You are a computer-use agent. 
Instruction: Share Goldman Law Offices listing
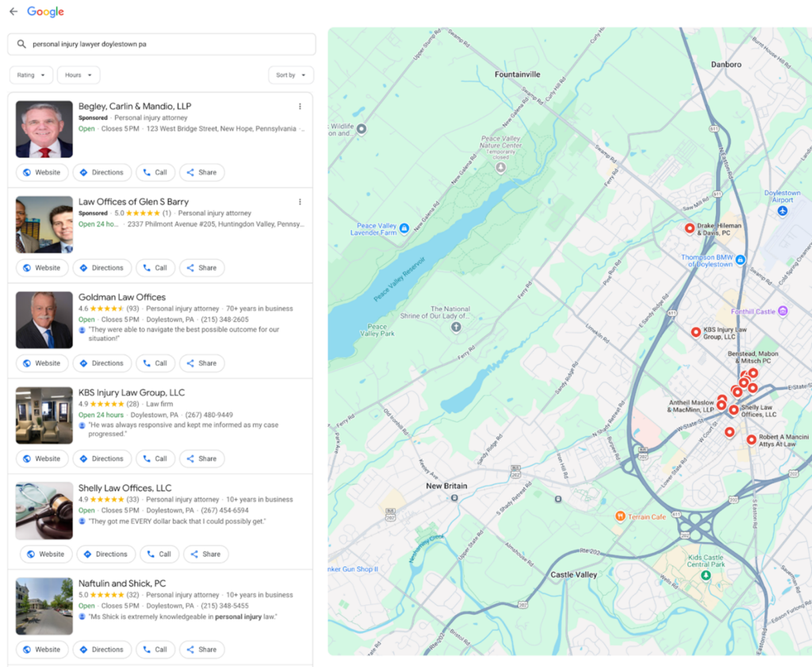[x=202, y=363]
